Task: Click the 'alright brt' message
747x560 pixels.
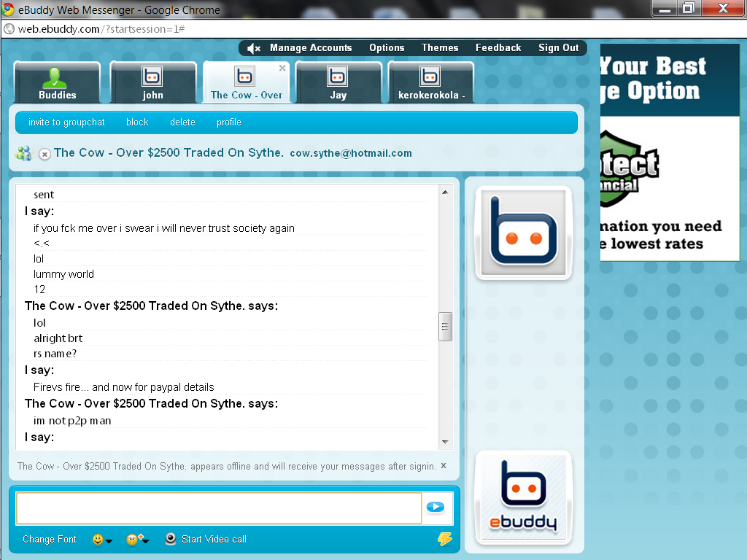Action: (58, 338)
